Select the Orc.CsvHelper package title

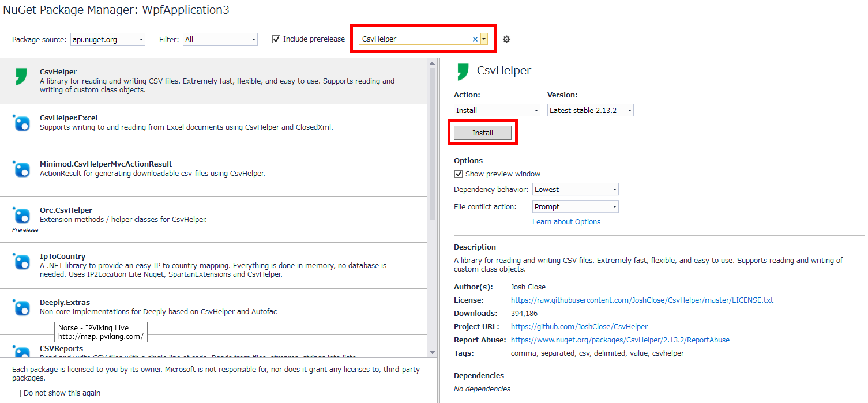66,210
